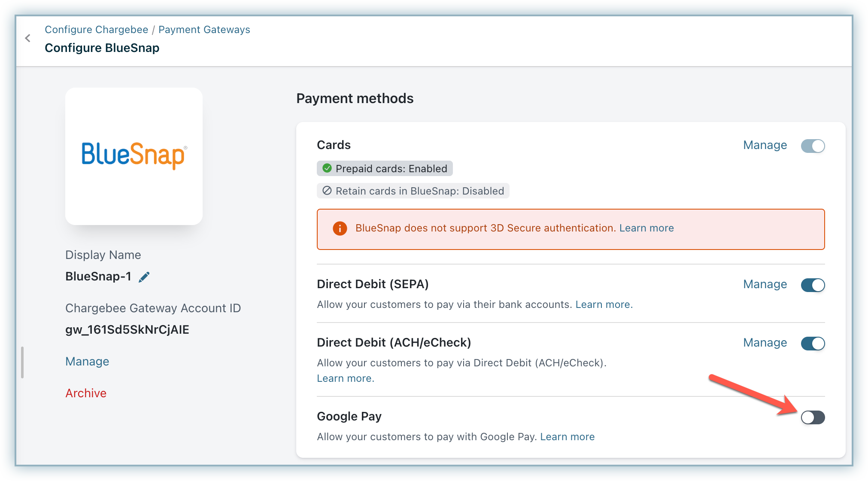The height and width of the screenshot is (481, 868).
Task: Click Manage under Gateway Account ID
Action: pyautogui.click(x=87, y=362)
